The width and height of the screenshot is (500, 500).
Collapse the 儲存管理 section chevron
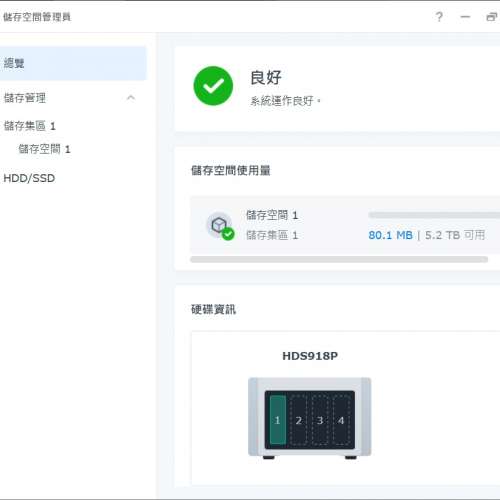pos(131,98)
